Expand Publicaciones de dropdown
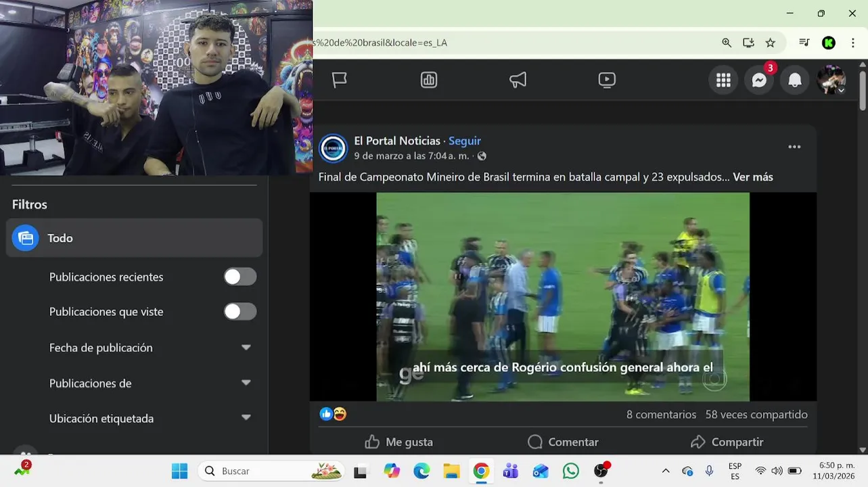 click(x=246, y=383)
